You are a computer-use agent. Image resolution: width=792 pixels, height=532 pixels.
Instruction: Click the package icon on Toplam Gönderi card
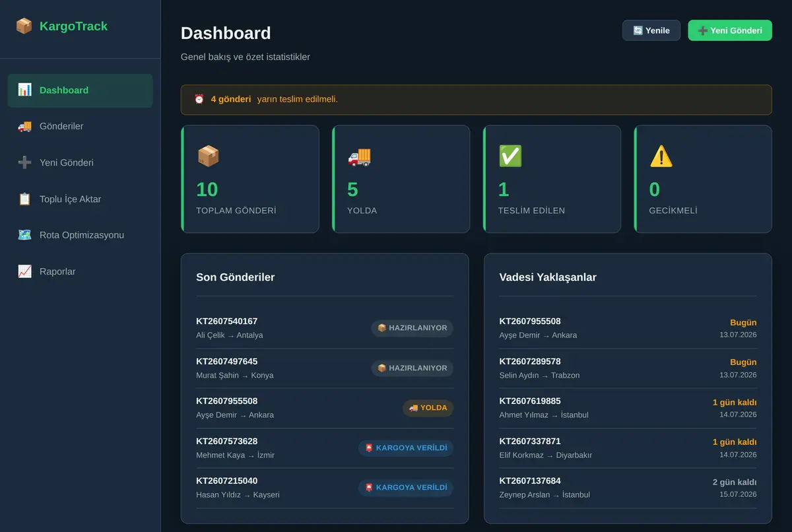[208, 156]
